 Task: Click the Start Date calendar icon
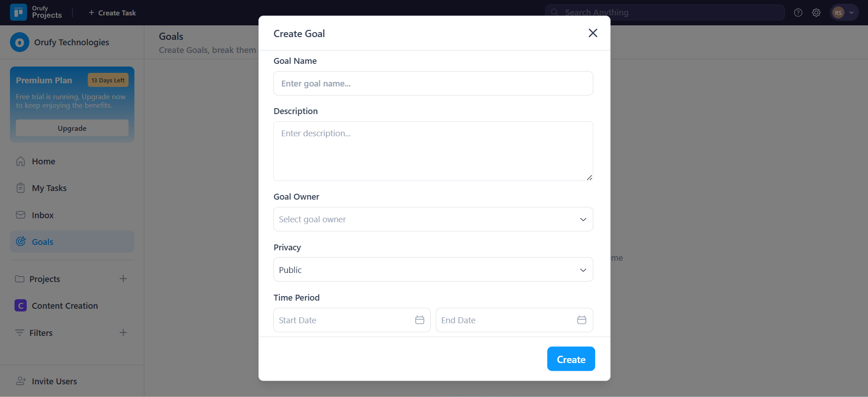[420, 320]
